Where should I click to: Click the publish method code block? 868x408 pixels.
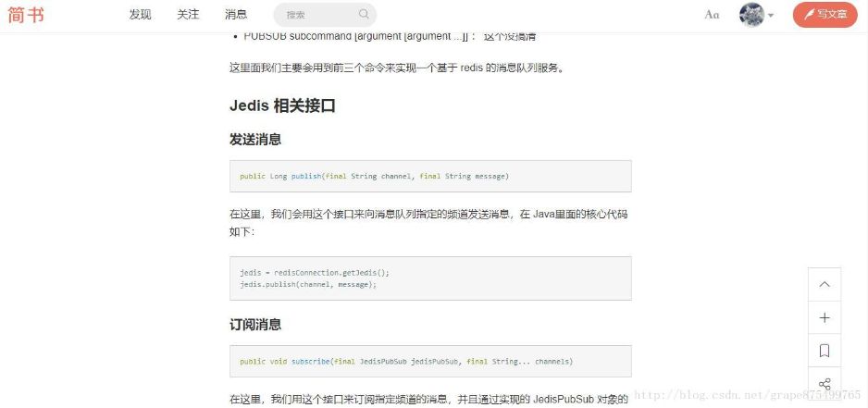click(430, 176)
